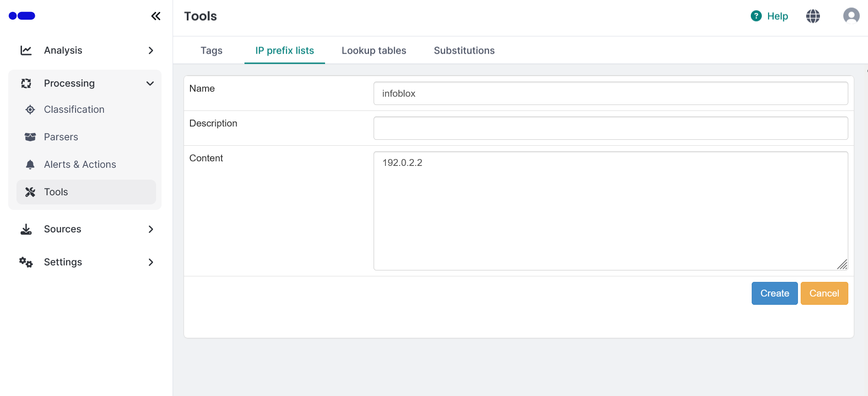Click the Cancel button
Viewport: 868px width, 396px height.
point(824,293)
